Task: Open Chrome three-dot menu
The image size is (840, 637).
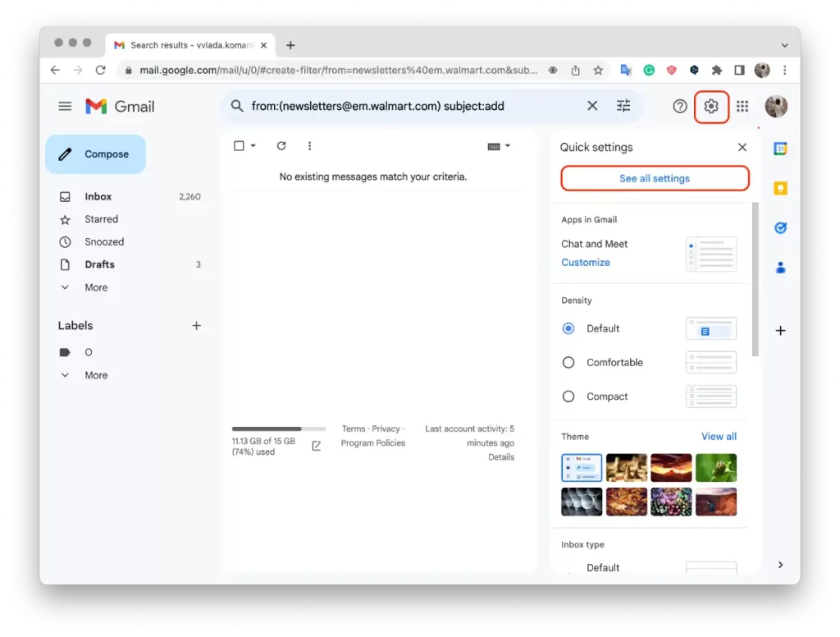Action: (784, 71)
